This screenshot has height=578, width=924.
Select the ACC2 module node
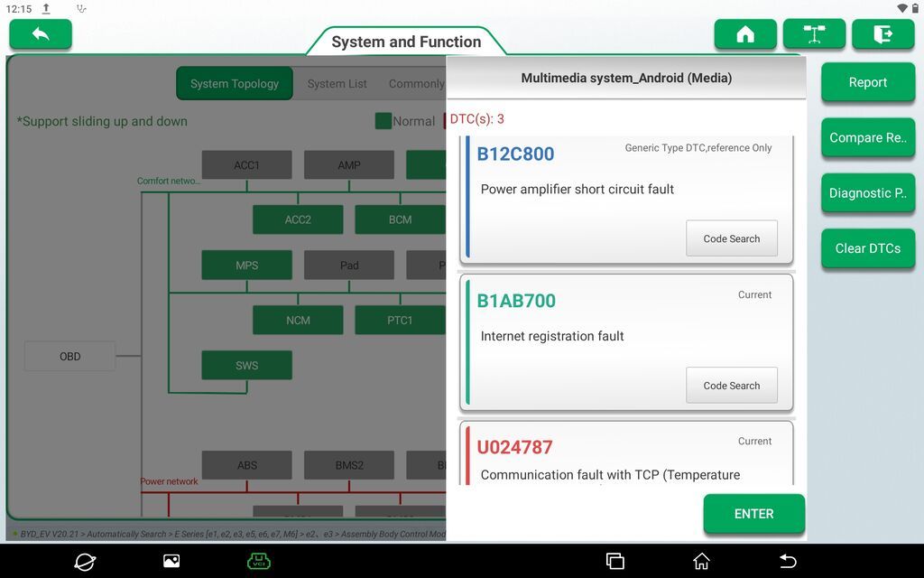(298, 219)
